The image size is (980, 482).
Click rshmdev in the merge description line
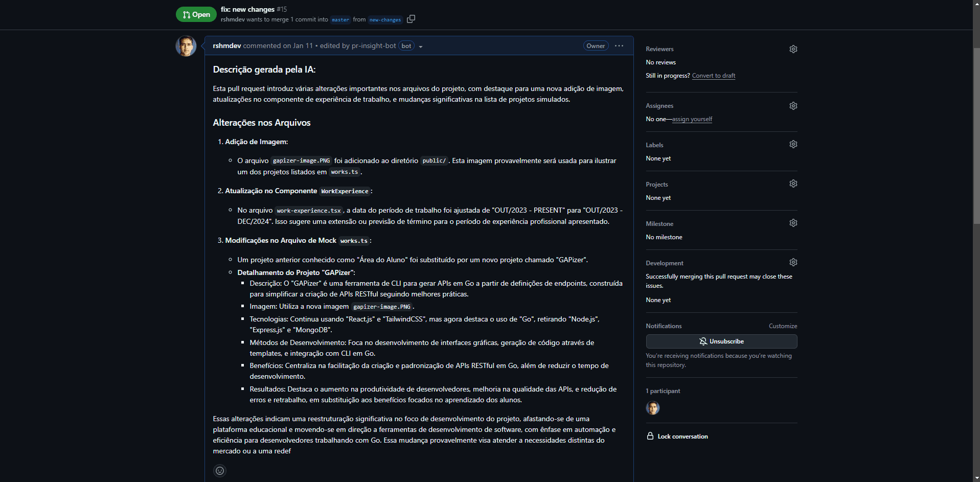tap(233, 19)
